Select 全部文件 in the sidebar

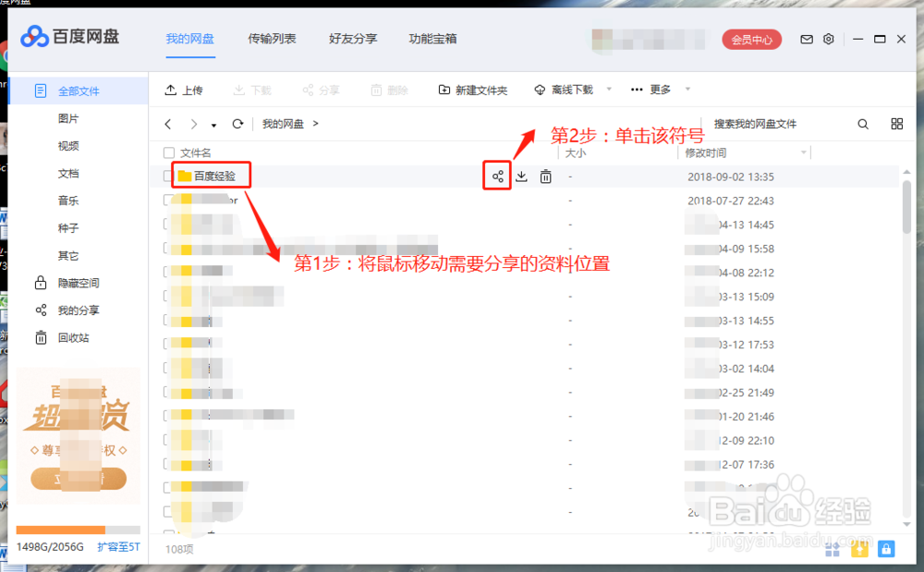79,91
